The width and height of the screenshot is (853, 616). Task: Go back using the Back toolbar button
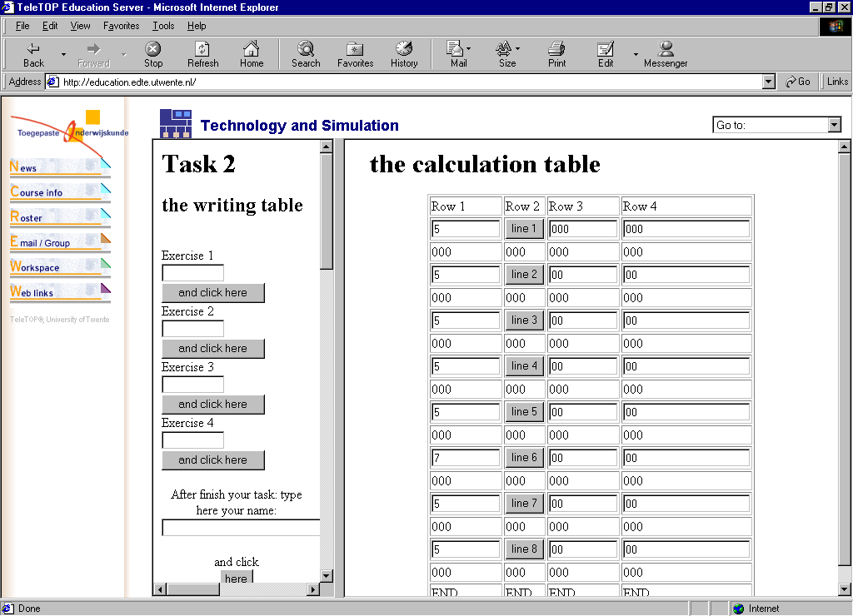[x=33, y=54]
